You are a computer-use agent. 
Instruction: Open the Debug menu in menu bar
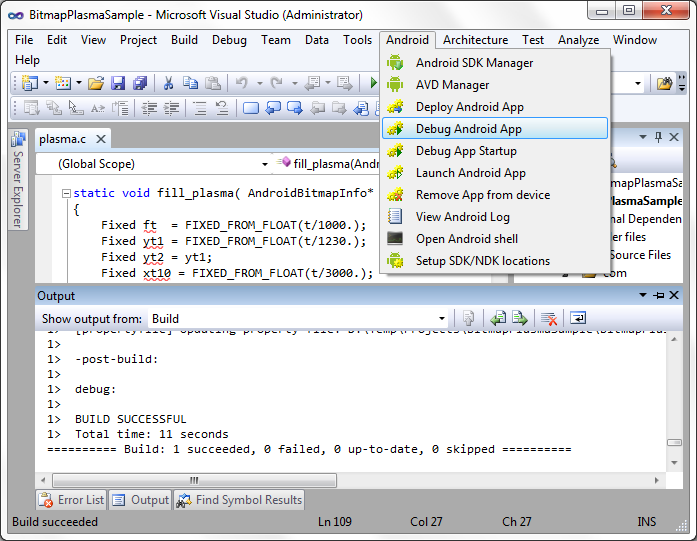click(229, 40)
